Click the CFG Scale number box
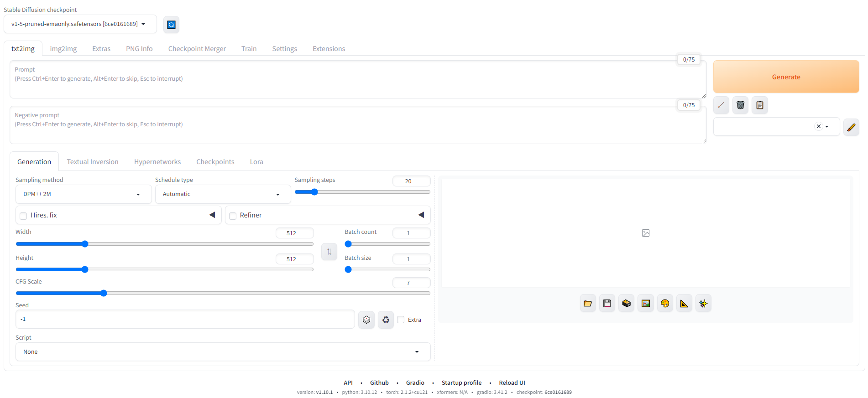The height and width of the screenshot is (398, 868). (411, 283)
